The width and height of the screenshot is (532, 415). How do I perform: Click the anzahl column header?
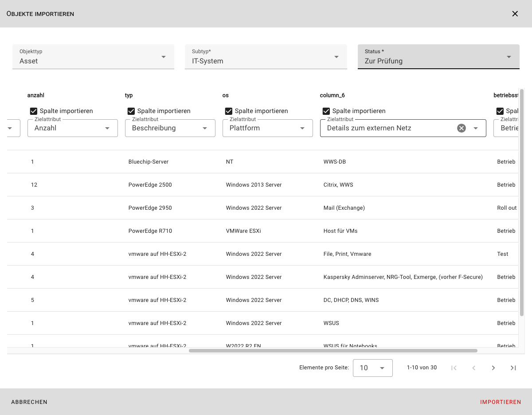point(36,95)
